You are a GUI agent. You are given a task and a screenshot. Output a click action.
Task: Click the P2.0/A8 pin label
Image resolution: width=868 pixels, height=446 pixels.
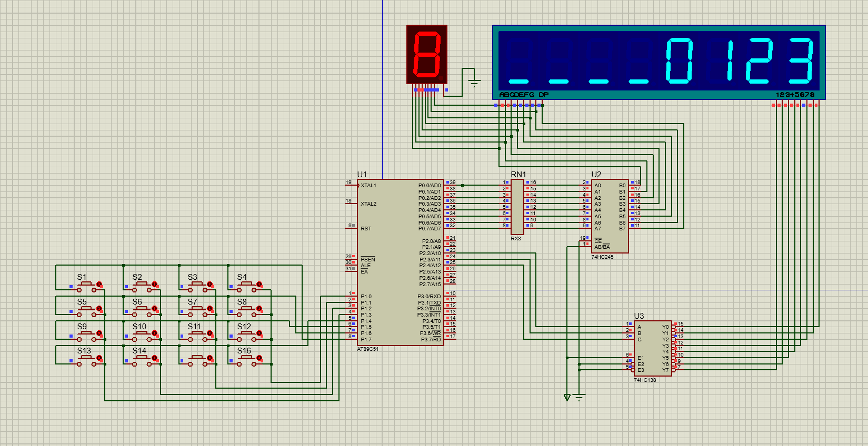click(432, 241)
